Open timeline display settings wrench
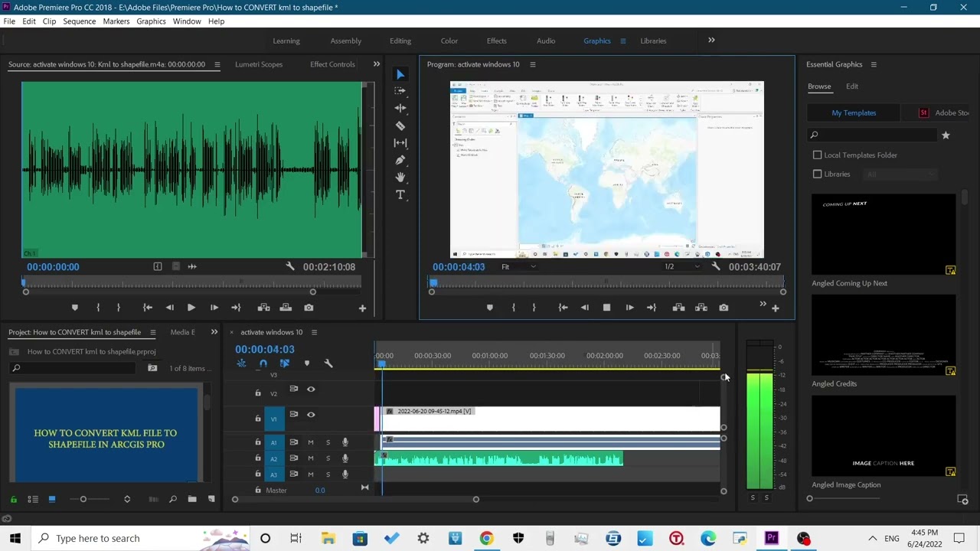This screenshot has width=980, height=551. pos(328,364)
